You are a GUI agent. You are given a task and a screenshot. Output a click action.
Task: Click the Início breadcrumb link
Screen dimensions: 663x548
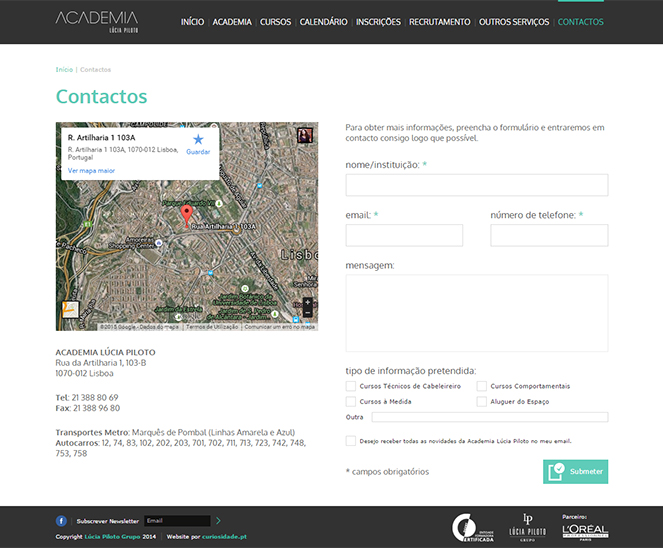tap(64, 70)
